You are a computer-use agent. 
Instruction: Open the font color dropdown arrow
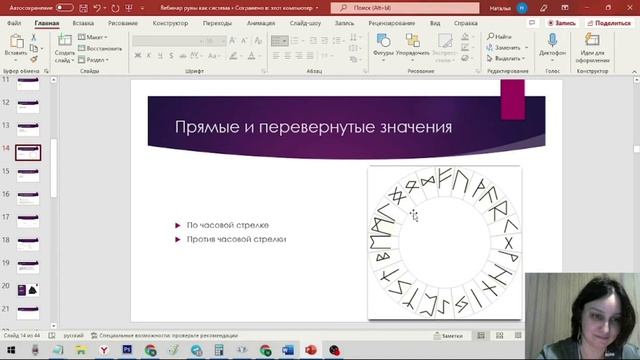[260, 56]
